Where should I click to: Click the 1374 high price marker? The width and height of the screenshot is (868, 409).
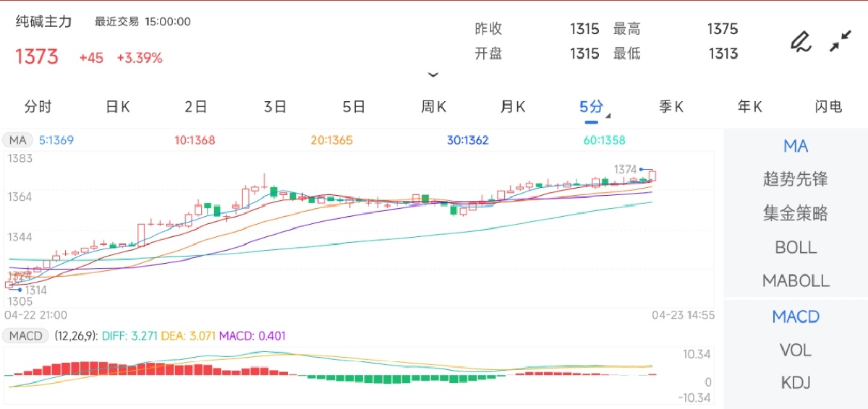coord(626,169)
